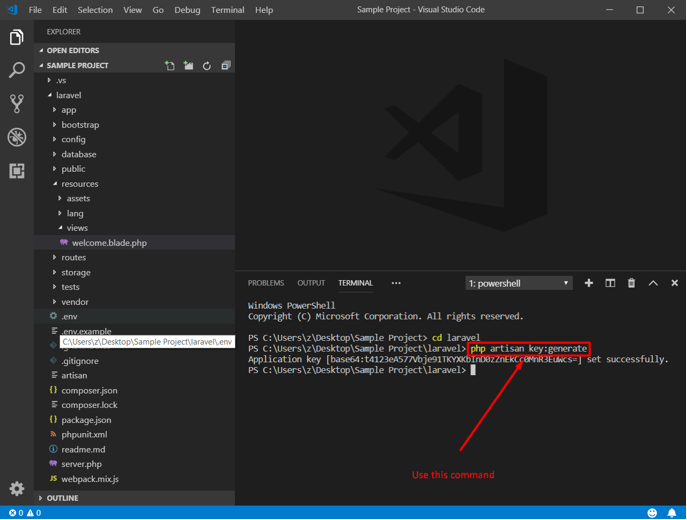Open server.php file

pos(135,464)
